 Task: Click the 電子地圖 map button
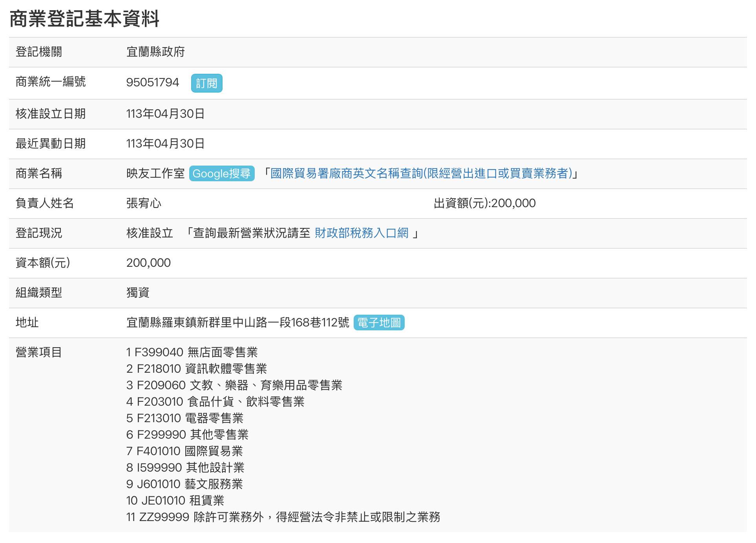[x=379, y=323]
